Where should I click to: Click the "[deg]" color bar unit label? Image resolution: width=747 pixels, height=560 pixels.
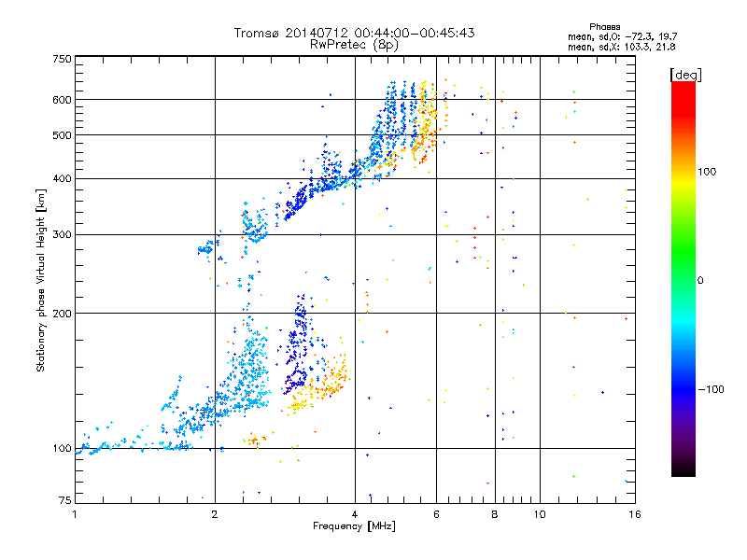(685, 75)
